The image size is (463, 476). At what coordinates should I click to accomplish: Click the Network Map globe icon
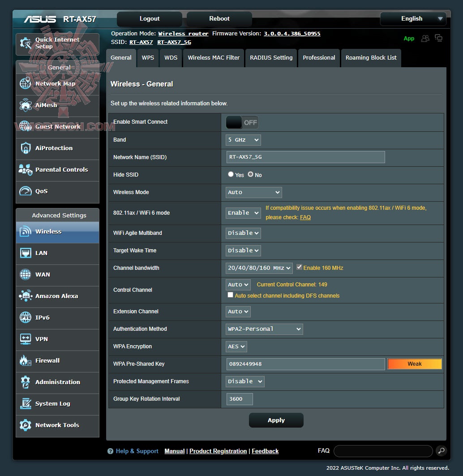pyautogui.click(x=26, y=83)
